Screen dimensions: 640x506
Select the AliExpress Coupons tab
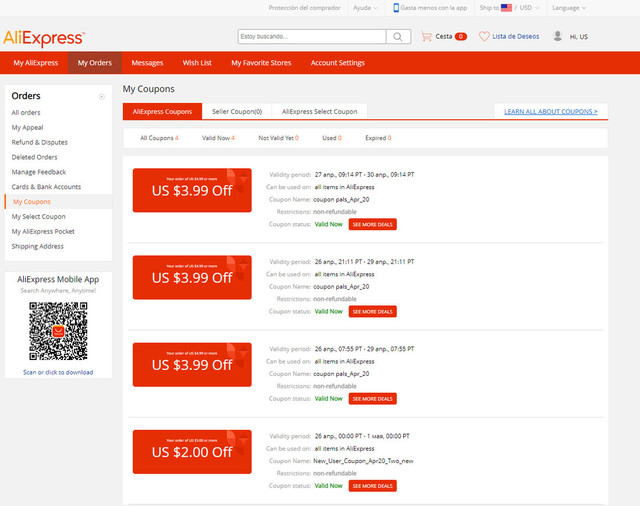point(162,111)
